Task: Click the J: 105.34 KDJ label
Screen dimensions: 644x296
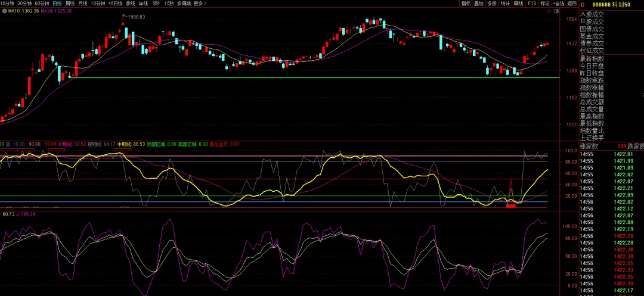Action: pos(26,214)
